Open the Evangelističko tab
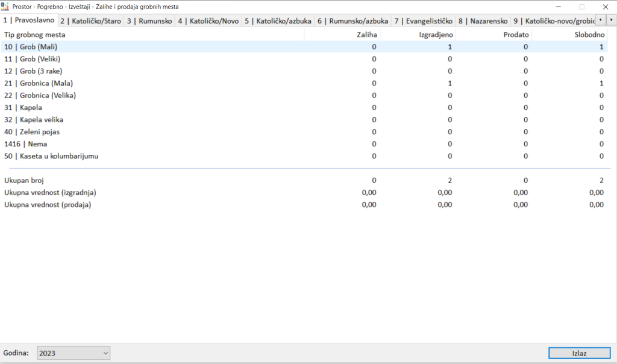This screenshot has width=617, height=364. coord(423,20)
